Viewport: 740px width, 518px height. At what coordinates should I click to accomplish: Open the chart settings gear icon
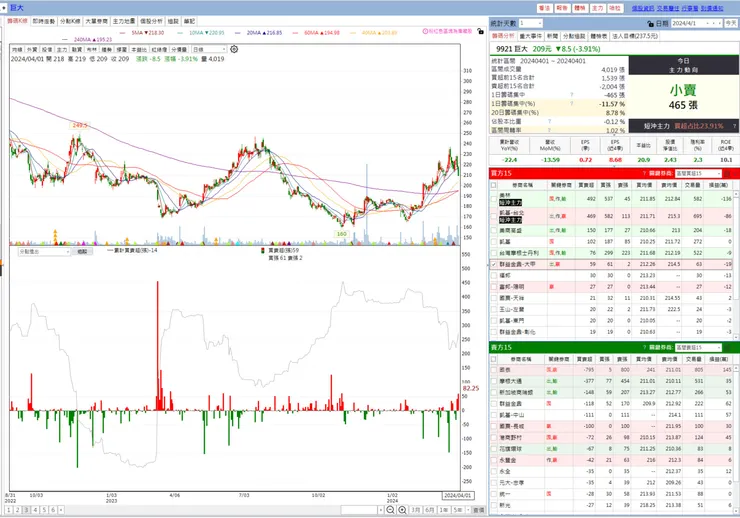point(234,49)
